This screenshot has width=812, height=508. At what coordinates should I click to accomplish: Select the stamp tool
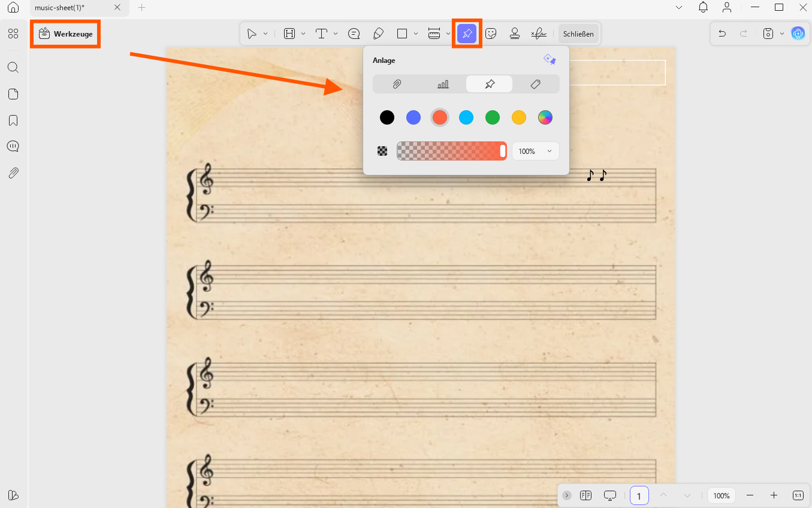[x=514, y=34]
